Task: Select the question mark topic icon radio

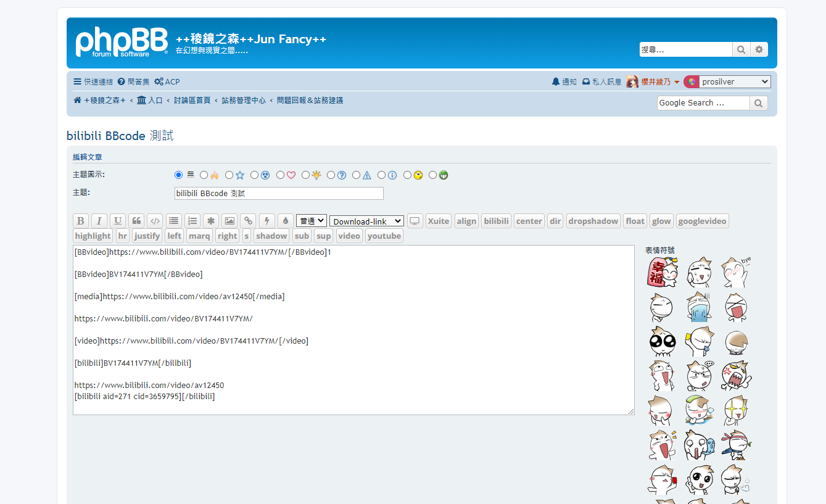Action: point(331,175)
